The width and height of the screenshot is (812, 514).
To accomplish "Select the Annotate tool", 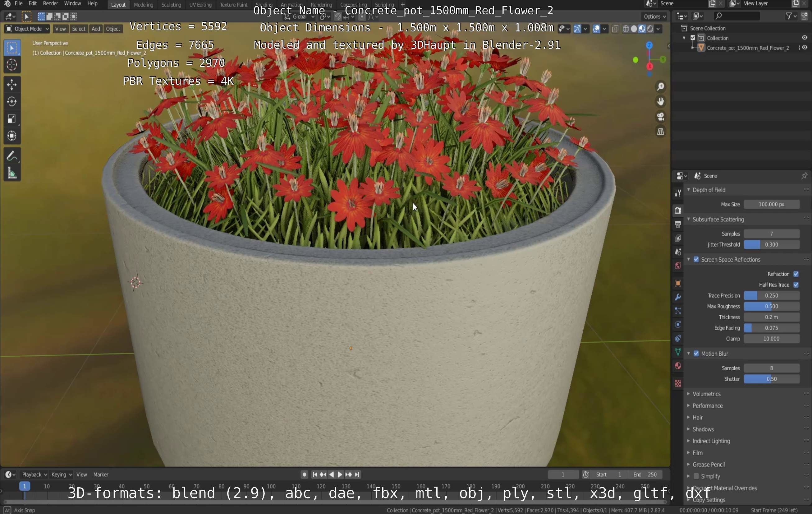I will [x=12, y=156].
